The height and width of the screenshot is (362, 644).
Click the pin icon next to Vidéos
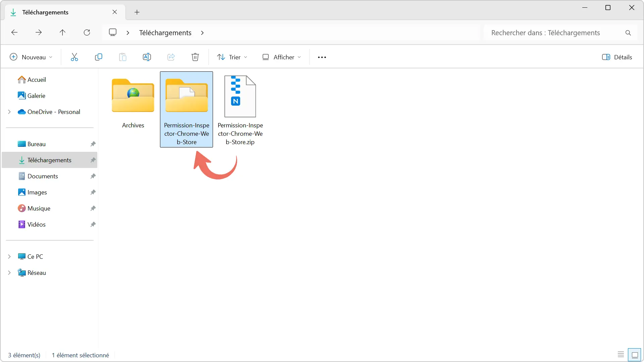pos(93,224)
